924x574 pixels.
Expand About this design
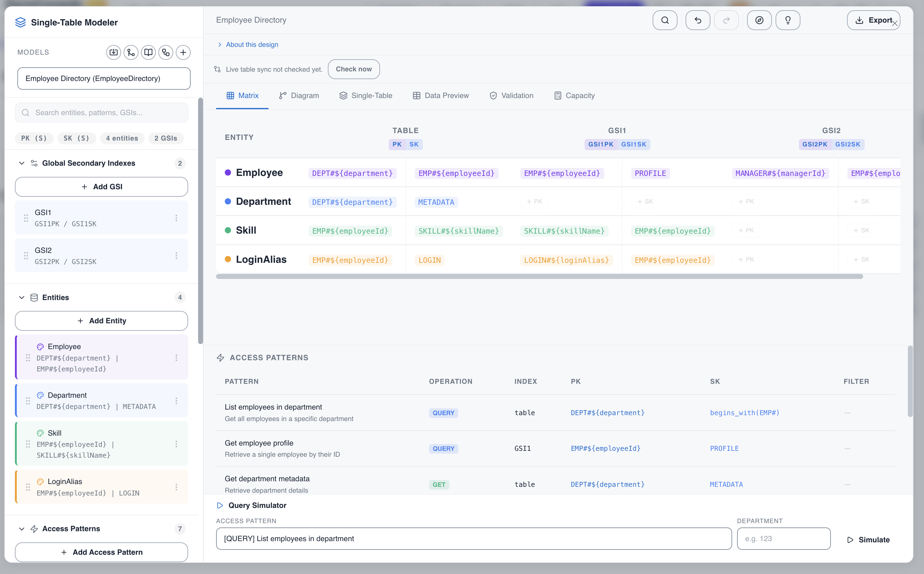(248, 45)
